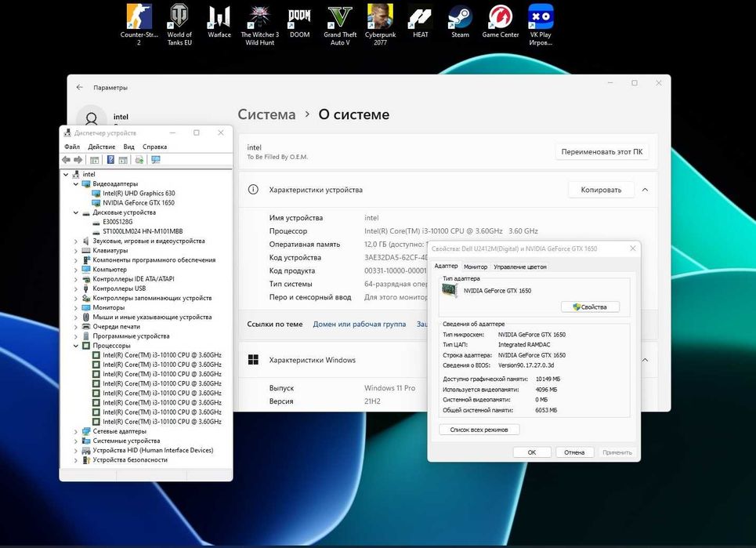
Task: Open Counter-Strike 2 desktop shortcut
Action: (139, 25)
